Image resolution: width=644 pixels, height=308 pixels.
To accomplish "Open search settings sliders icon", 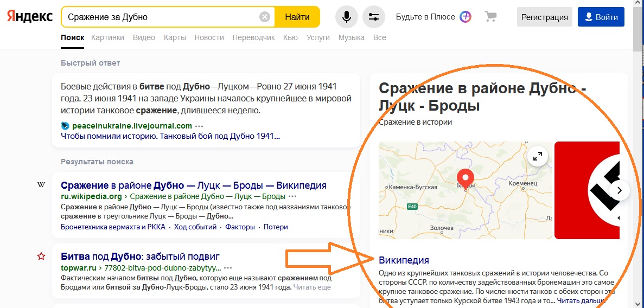I will tap(374, 17).
